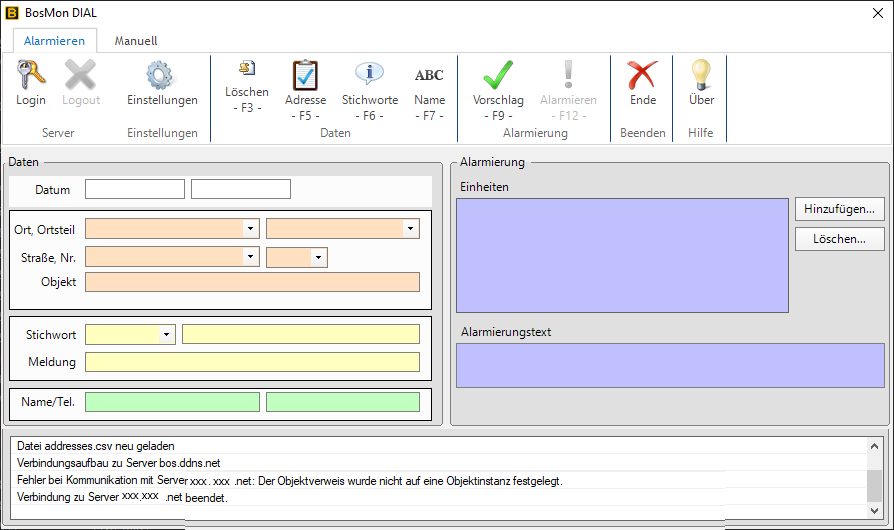
Task: Expand the Ort dropdown
Action: pyautogui.click(x=249, y=229)
